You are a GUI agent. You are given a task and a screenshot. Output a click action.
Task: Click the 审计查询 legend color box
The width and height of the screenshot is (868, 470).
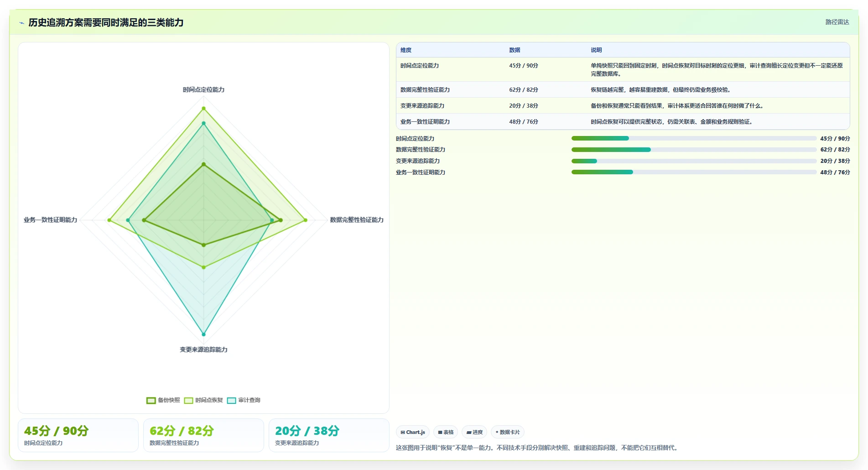point(232,401)
